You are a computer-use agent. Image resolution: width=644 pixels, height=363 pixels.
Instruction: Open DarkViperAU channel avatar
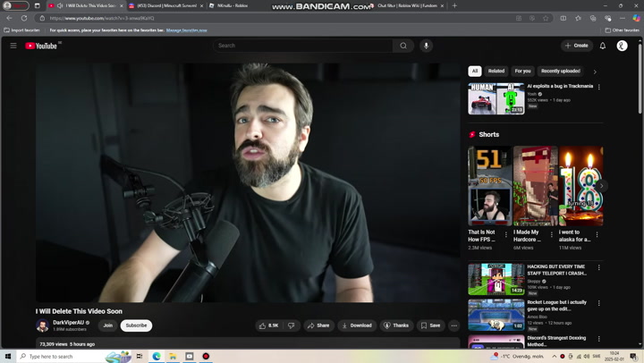pyautogui.click(x=42, y=325)
